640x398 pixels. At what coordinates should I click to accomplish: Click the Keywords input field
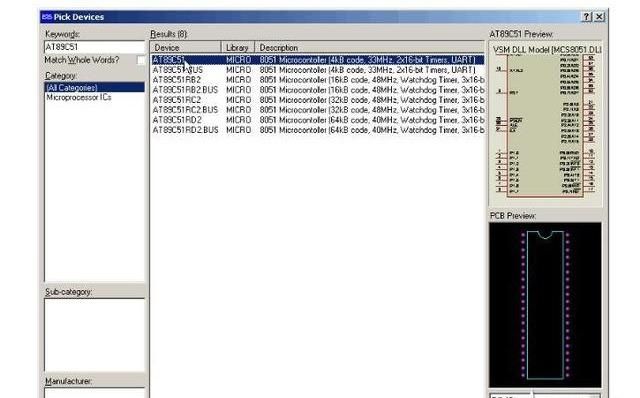[94, 47]
